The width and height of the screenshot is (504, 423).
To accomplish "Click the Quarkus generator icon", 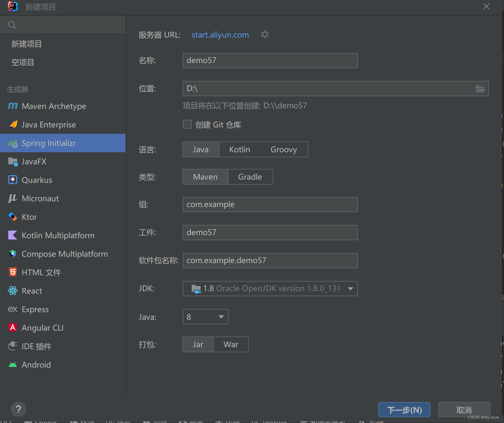I will (13, 180).
